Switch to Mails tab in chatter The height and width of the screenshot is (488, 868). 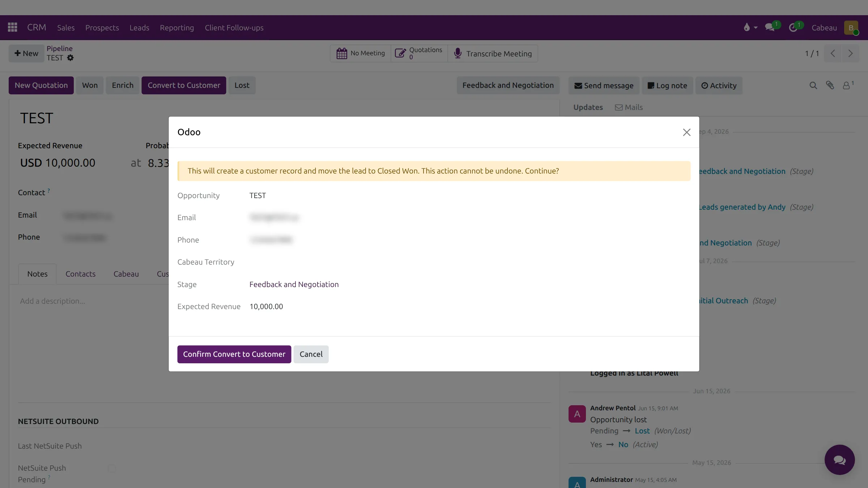(629, 107)
